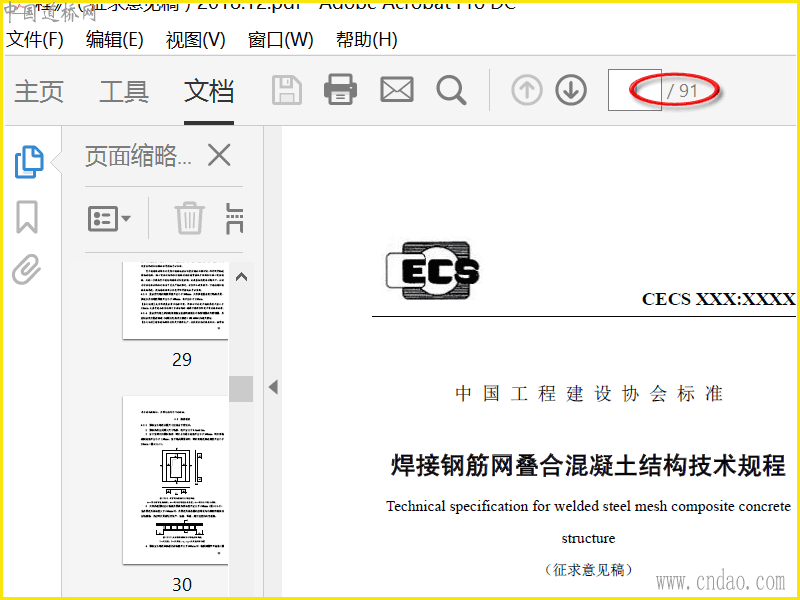Close the 页面缩略 panel

click(x=219, y=155)
